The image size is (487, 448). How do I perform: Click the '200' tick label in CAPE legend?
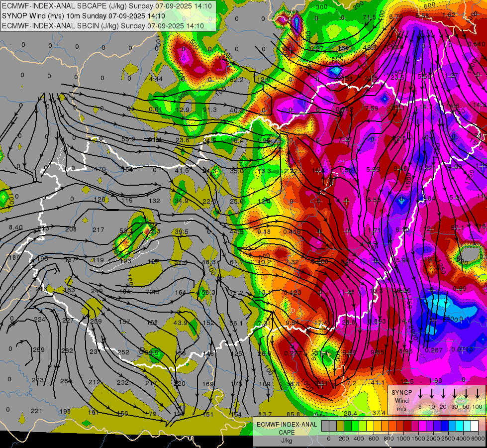pos(344,439)
